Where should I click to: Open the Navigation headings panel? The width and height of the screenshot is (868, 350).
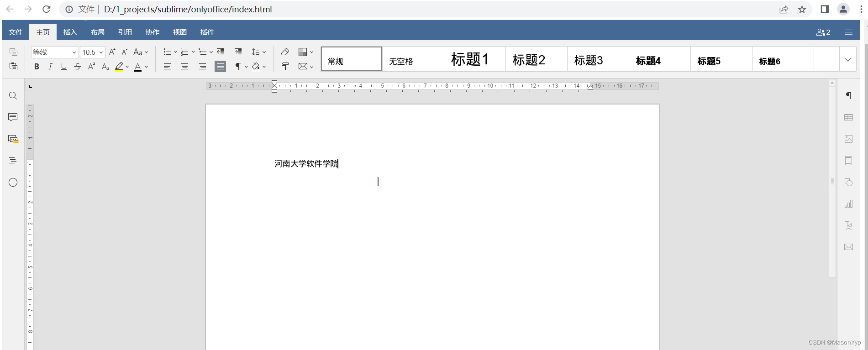pos(13,161)
